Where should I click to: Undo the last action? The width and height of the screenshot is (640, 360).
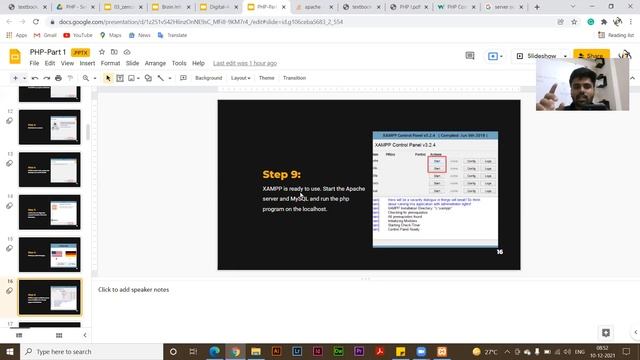click(35, 78)
